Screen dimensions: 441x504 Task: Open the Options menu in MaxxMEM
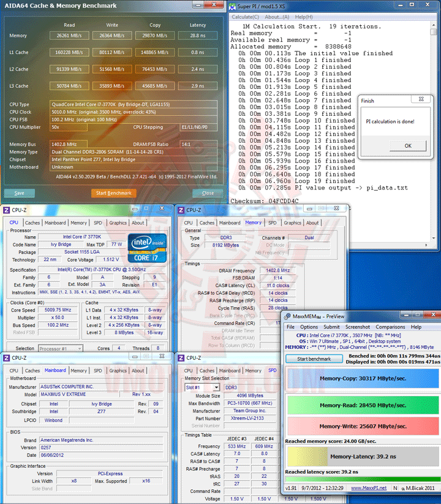coord(309,327)
